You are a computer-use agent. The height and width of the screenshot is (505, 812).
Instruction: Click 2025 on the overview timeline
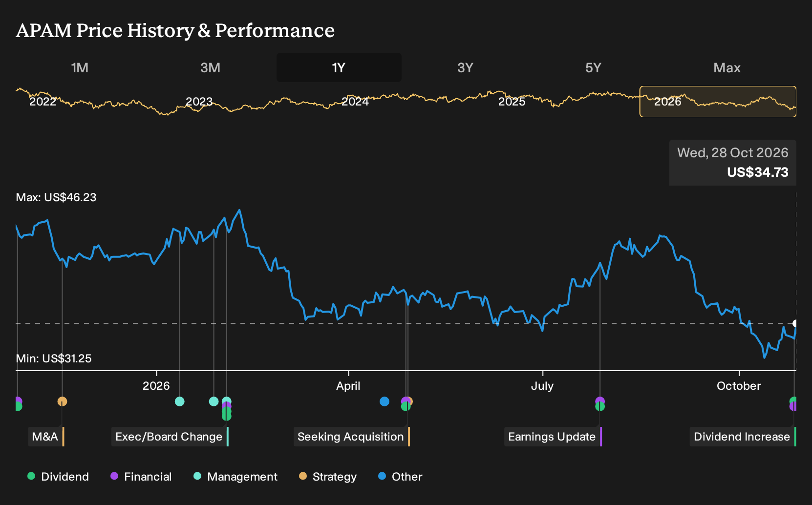(x=512, y=102)
